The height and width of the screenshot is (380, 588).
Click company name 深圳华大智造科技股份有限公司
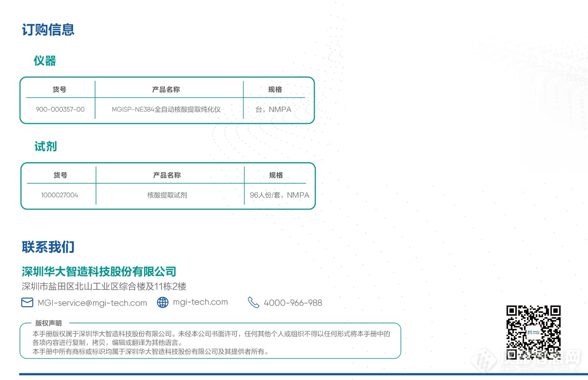tap(99, 271)
